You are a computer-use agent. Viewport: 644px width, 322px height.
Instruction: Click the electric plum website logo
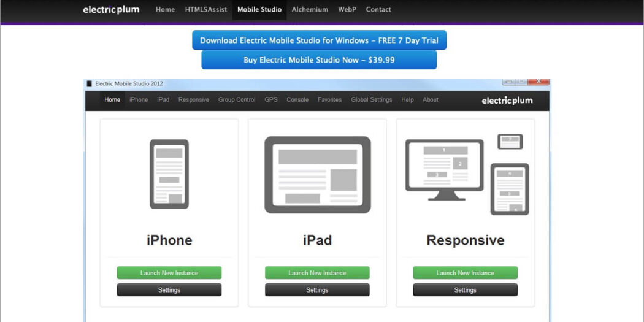click(111, 9)
